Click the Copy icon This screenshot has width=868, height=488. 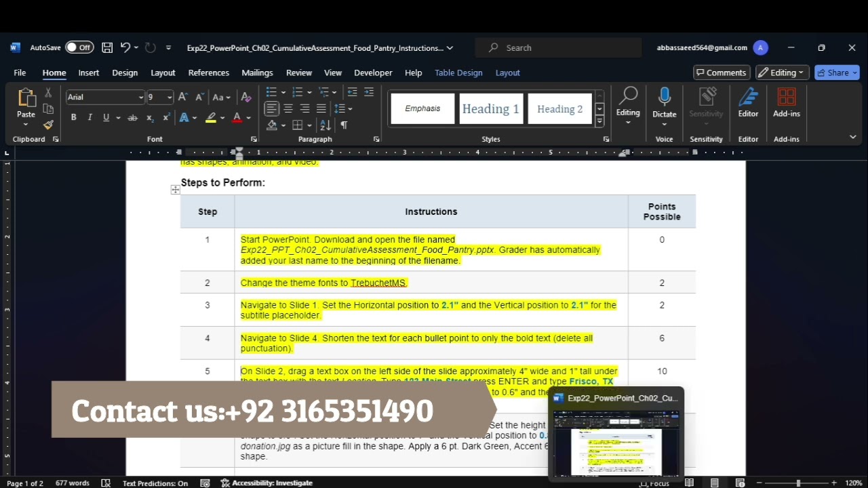click(48, 108)
